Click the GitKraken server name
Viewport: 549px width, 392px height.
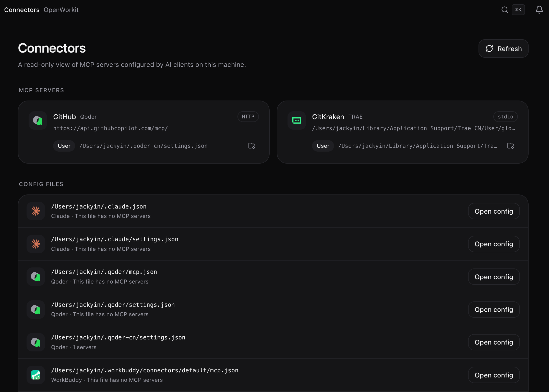click(x=328, y=117)
